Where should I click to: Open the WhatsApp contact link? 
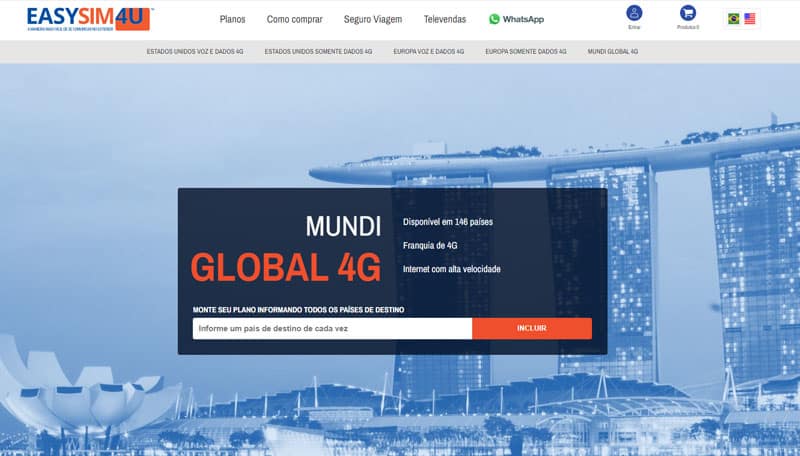pos(523,19)
